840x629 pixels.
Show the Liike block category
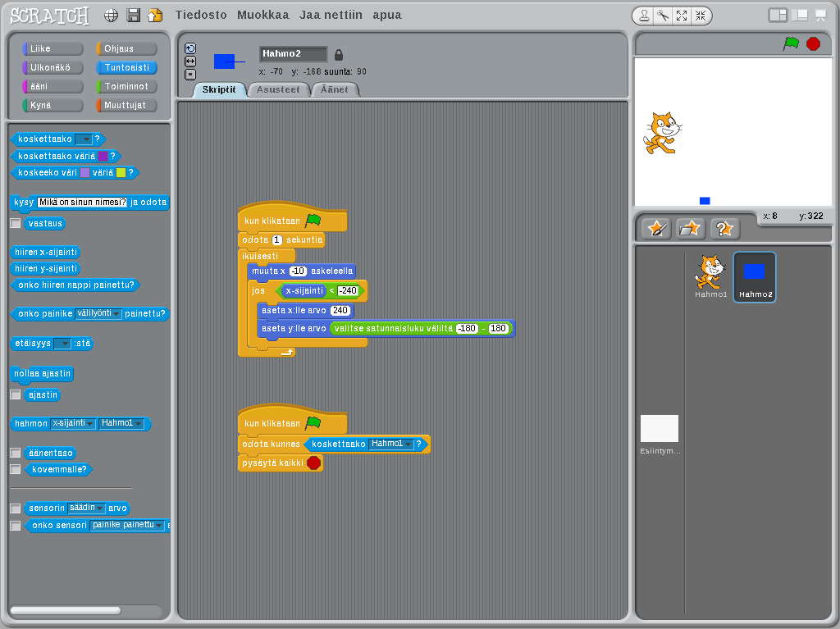(x=53, y=48)
